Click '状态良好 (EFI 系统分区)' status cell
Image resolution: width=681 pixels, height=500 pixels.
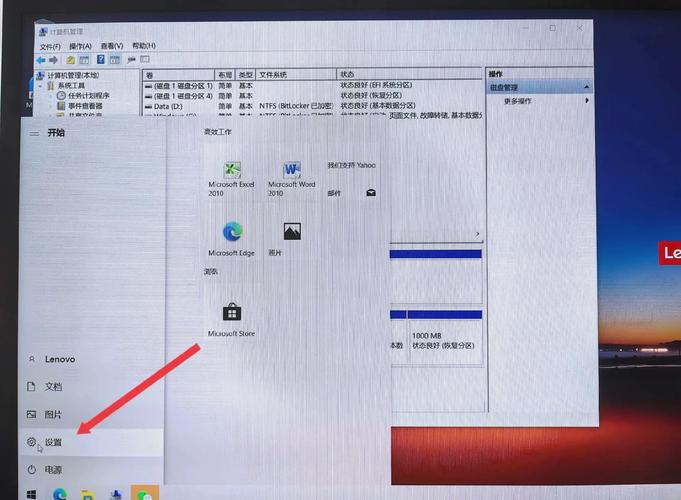[x=376, y=85]
